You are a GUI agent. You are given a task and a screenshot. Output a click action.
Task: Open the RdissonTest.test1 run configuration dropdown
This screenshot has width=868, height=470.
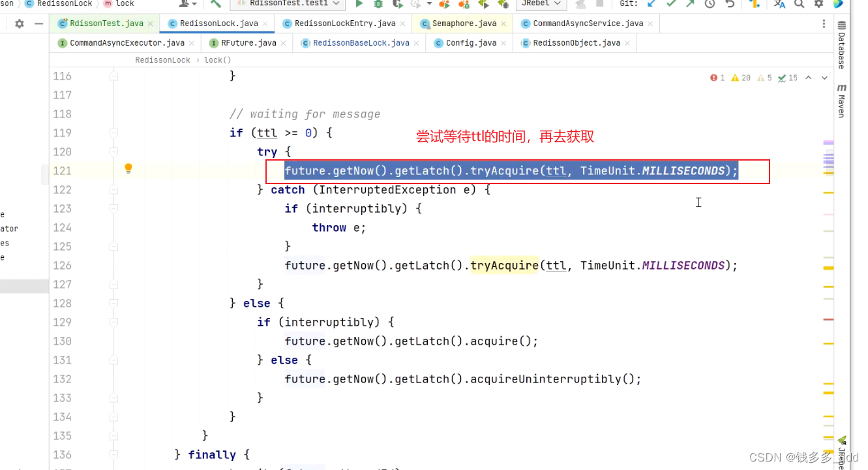point(289,4)
